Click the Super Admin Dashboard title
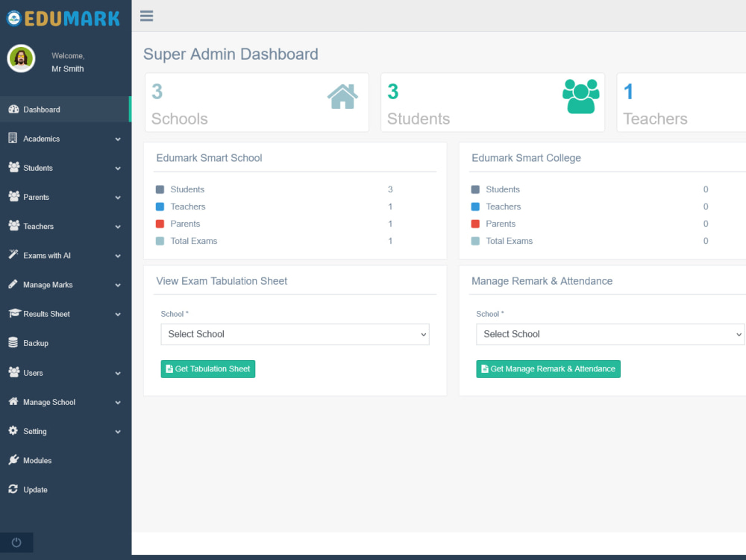 coord(231,54)
